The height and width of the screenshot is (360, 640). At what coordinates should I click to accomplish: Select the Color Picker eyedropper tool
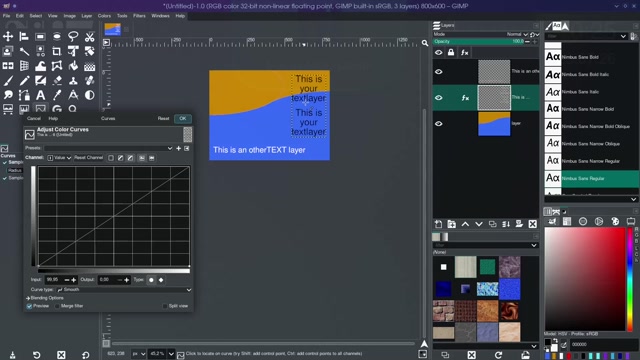pyautogui.click(x=57, y=95)
